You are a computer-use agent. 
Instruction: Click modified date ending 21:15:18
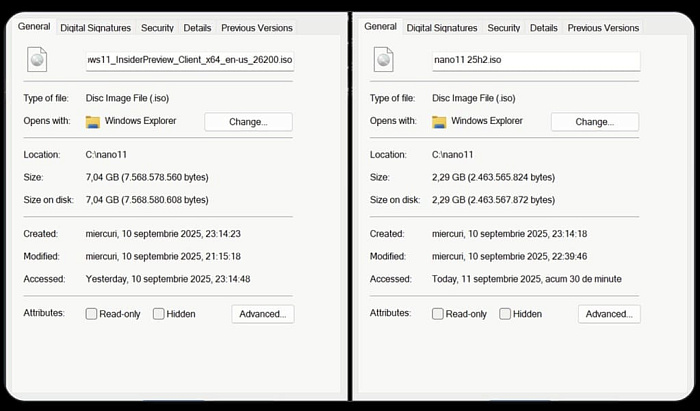(x=163, y=257)
